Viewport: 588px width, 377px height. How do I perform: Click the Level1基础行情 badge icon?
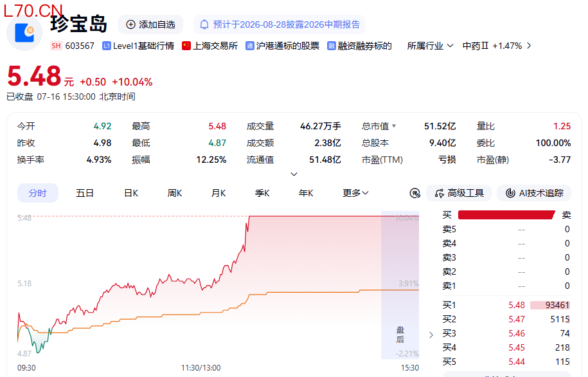coord(107,46)
